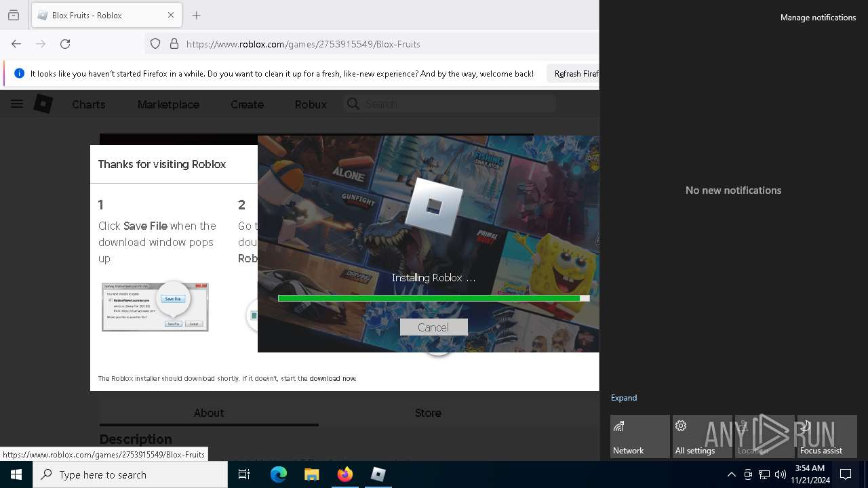Viewport: 868px width, 488px height.
Task: Open the All settings tile
Action: tap(703, 436)
